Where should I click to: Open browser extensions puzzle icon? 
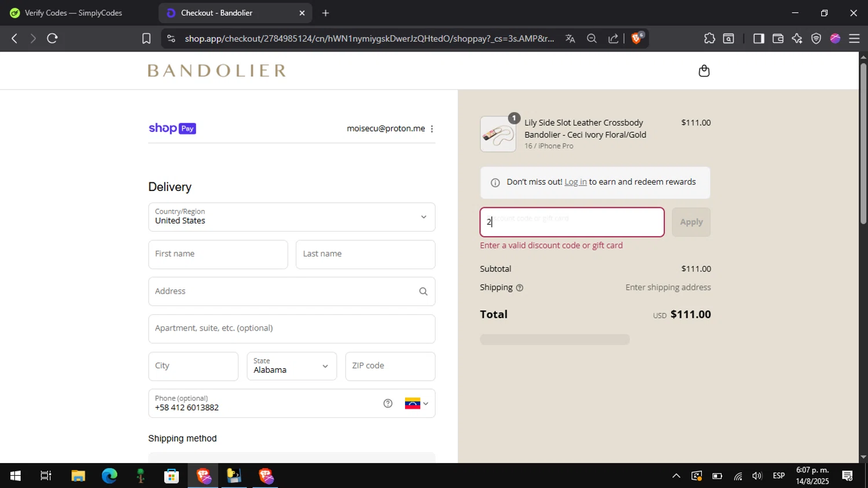(709, 38)
